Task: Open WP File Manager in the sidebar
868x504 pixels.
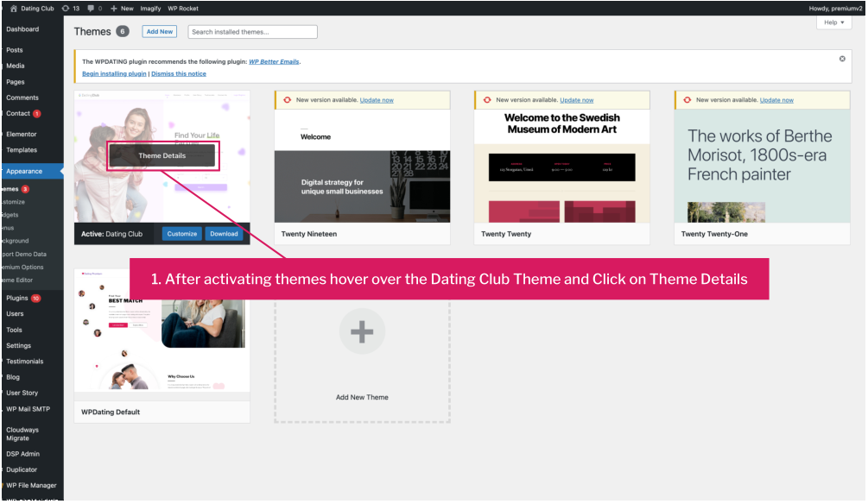Action: (x=32, y=486)
